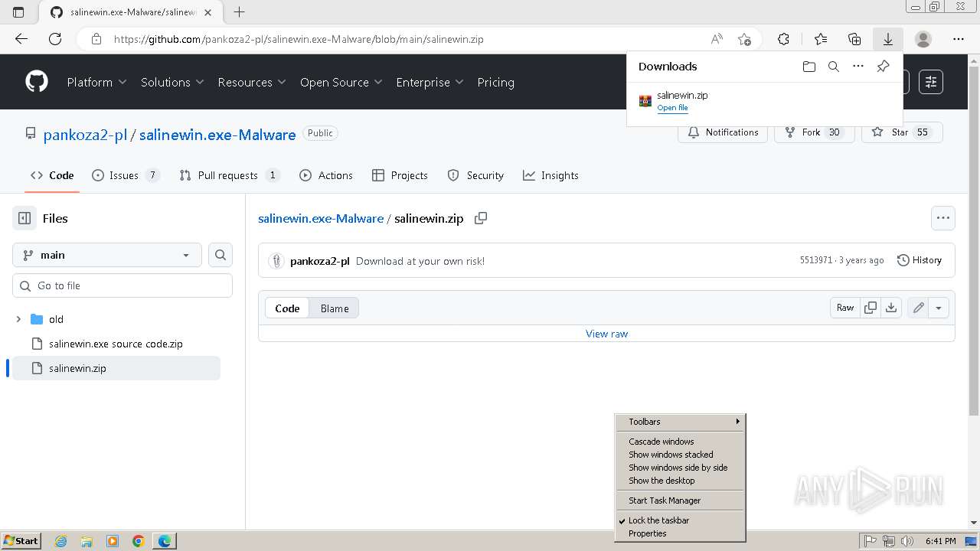Open the downloaded salinewin.zip file link
Screen dimensions: 980x551
coord(672,108)
